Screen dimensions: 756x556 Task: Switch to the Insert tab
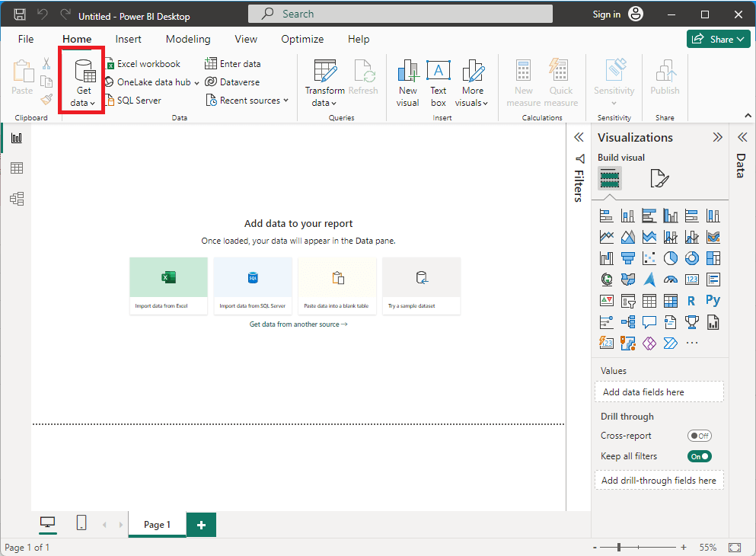click(128, 39)
